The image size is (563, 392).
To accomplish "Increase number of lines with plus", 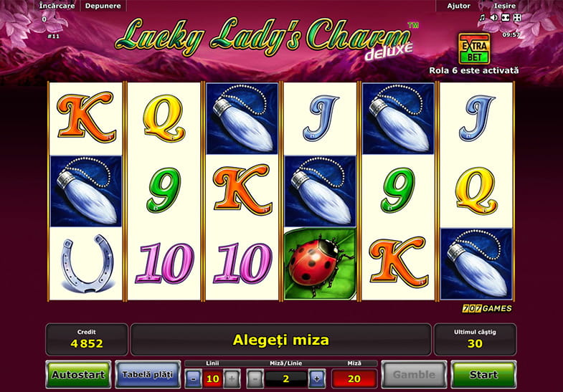I will click(232, 378).
